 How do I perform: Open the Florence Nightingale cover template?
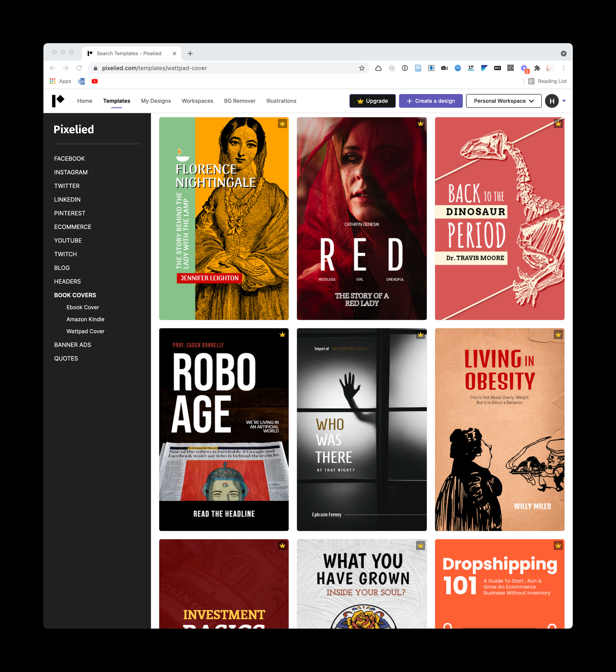click(x=224, y=218)
